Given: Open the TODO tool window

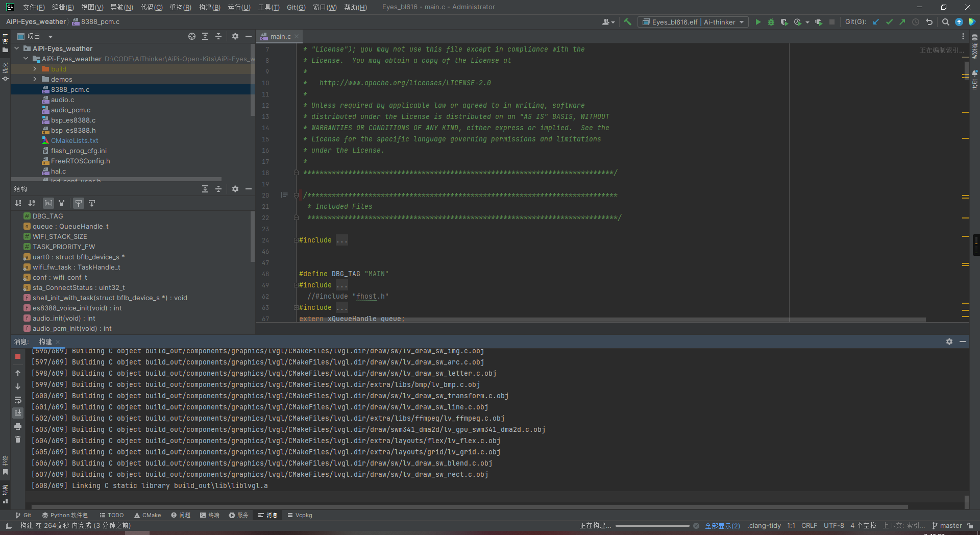Looking at the screenshot, I should click(112, 515).
